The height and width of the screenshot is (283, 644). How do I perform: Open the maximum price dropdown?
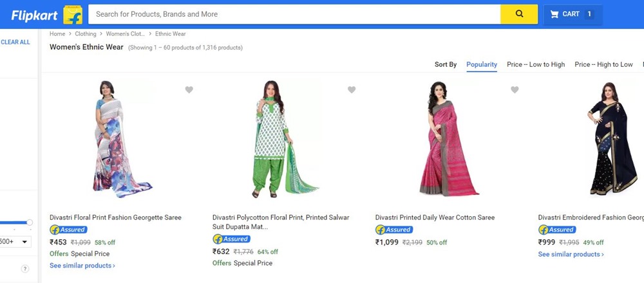(16, 242)
